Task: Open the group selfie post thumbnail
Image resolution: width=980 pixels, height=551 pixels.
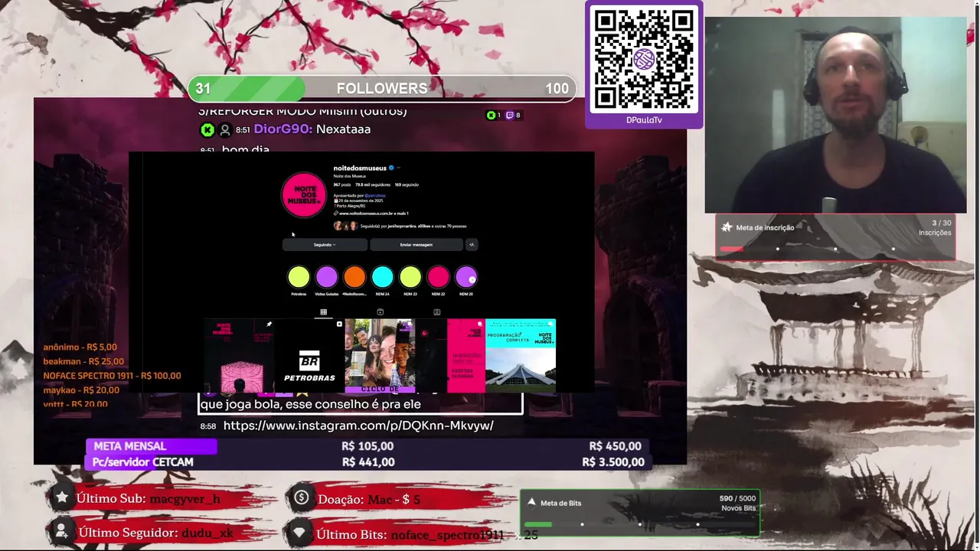Action: click(380, 356)
